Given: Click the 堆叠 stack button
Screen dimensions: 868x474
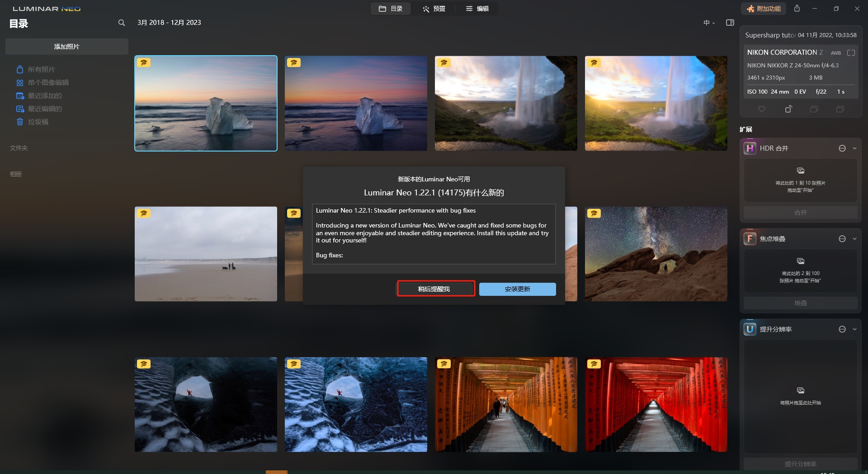Looking at the screenshot, I should click(x=801, y=303).
